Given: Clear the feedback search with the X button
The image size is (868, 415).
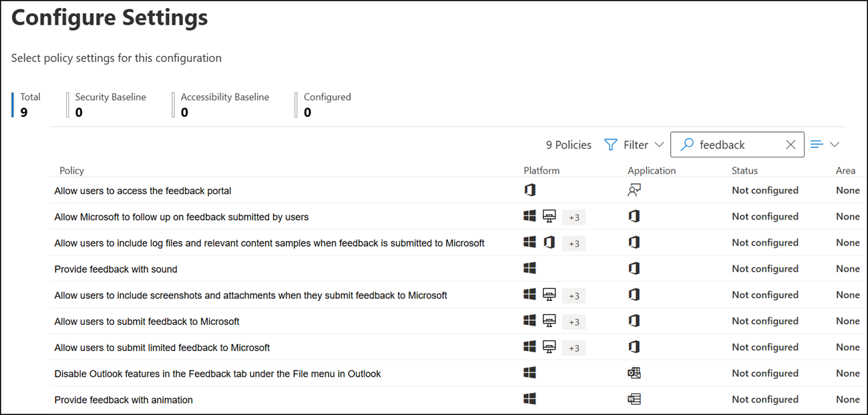Looking at the screenshot, I should (x=791, y=144).
